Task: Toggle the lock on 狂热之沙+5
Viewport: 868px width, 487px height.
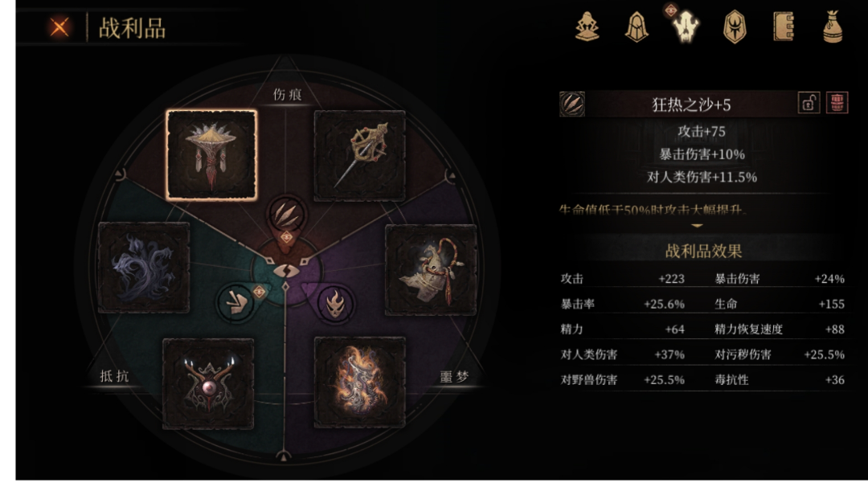Action: coord(809,103)
